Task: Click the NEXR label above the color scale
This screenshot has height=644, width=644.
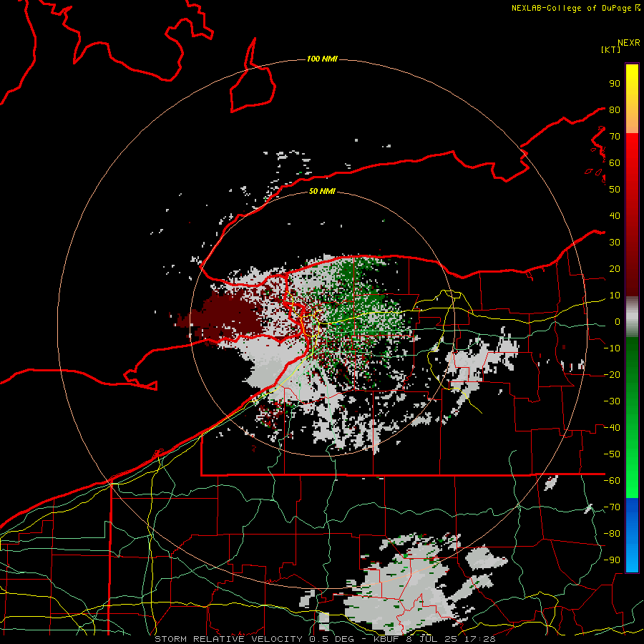Action: tap(629, 43)
